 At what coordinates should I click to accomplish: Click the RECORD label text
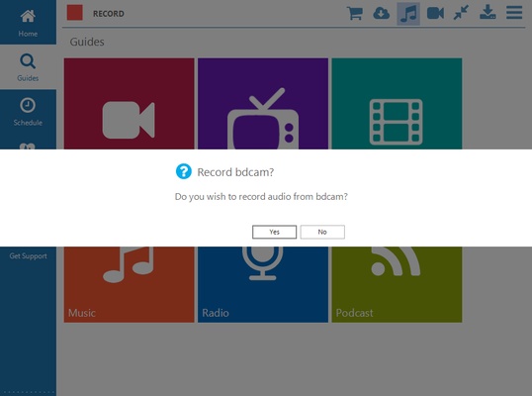(x=109, y=14)
